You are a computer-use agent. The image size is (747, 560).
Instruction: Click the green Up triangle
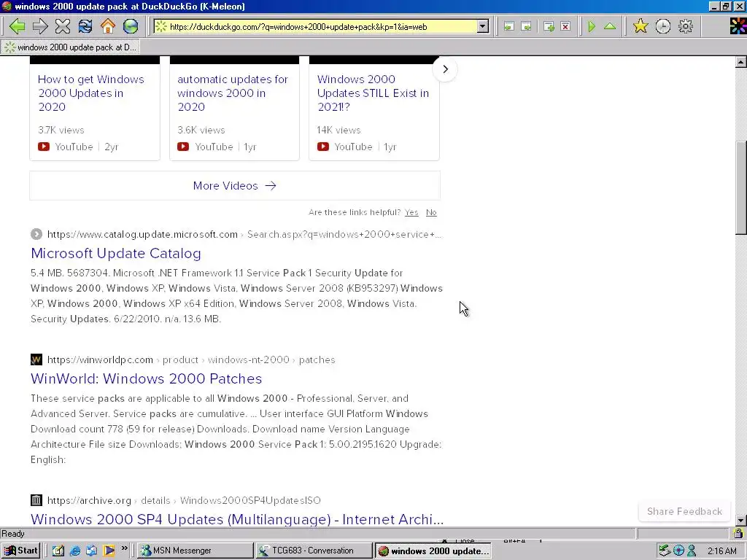[610, 27]
